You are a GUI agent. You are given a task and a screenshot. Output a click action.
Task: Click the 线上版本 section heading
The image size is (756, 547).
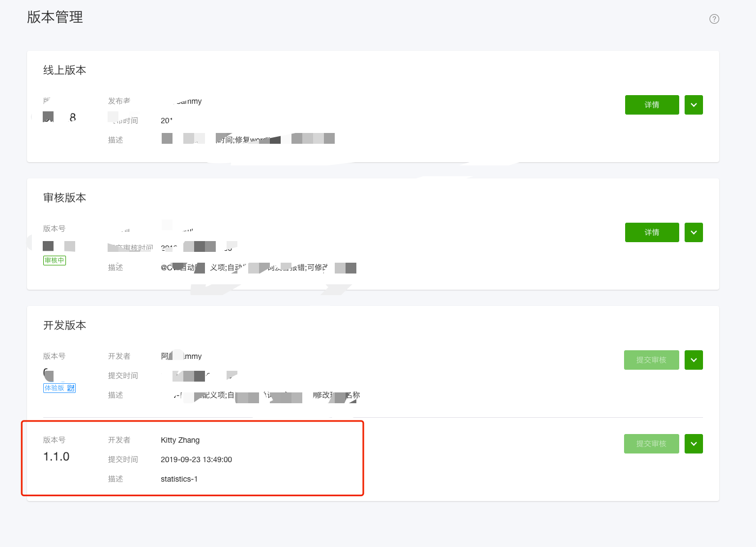(65, 70)
